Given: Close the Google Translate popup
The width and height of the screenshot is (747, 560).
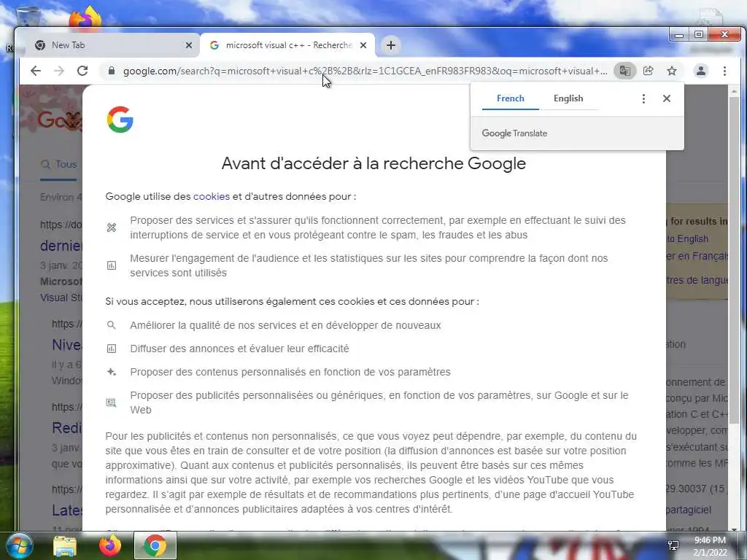Looking at the screenshot, I should coord(667,98).
